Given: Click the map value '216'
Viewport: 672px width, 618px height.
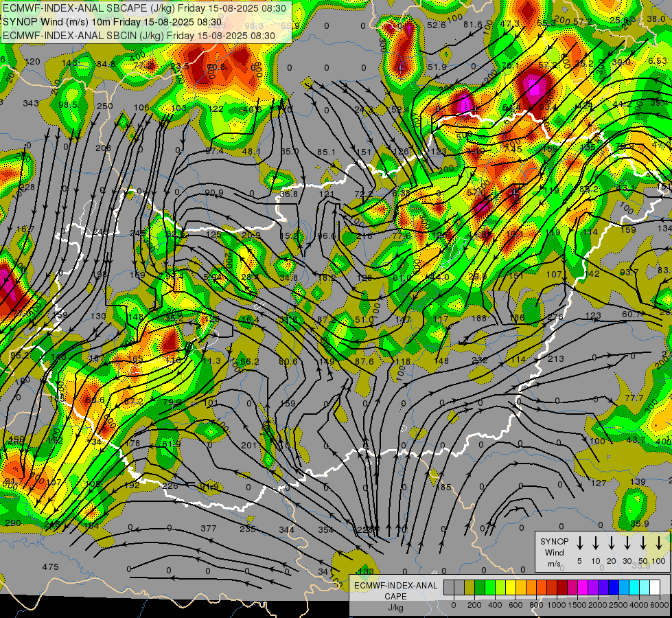Looking at the screenshot, I should (x=364, y=236).
